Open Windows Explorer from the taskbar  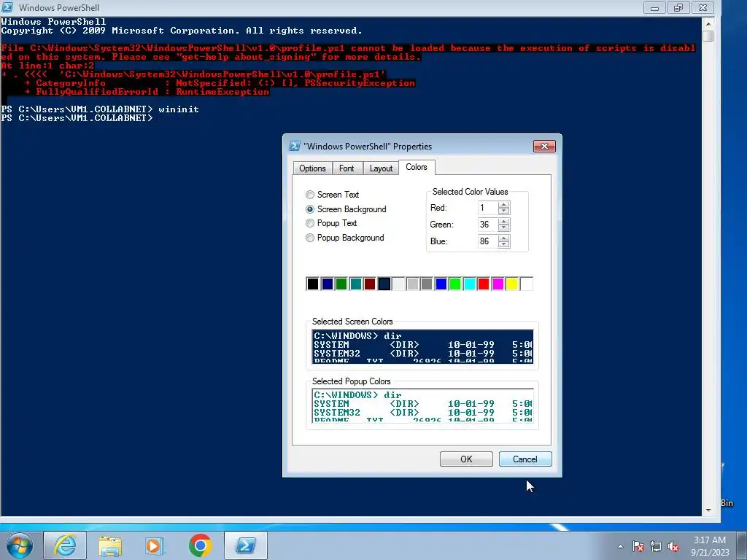pos(110,545)
